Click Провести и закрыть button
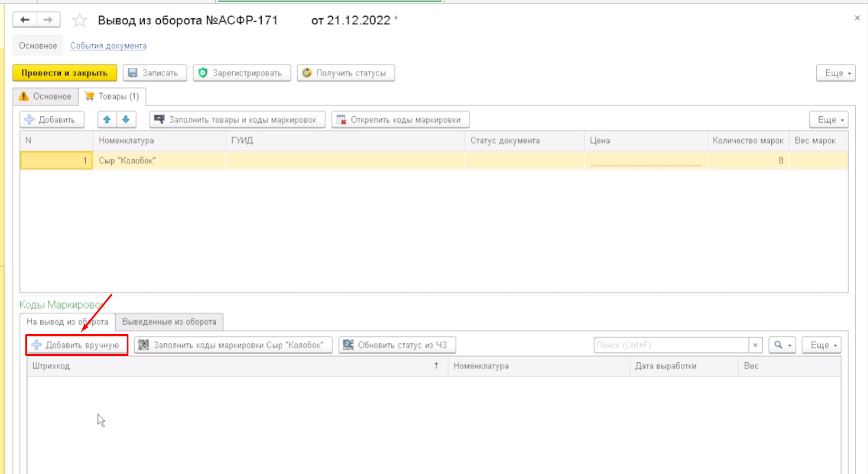Screen dimensions: 868x474 click(x=65, y=73)
